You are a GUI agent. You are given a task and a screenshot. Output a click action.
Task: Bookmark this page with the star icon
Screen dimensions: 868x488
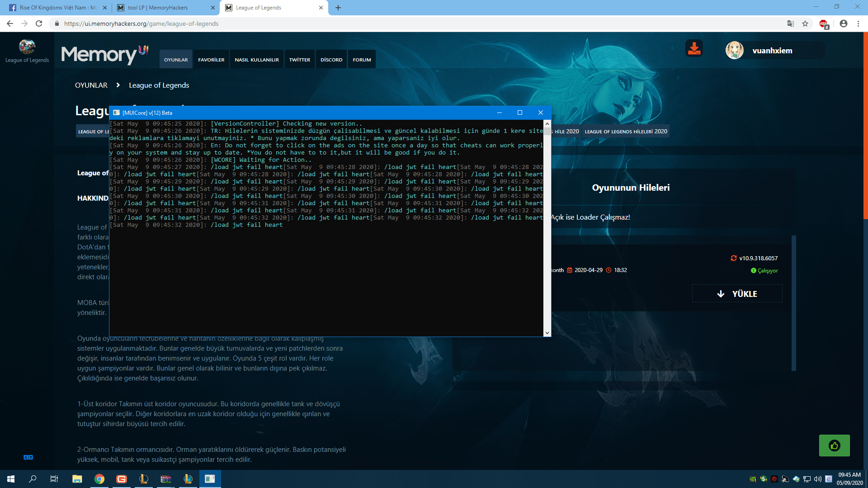(x=805, y=23)
